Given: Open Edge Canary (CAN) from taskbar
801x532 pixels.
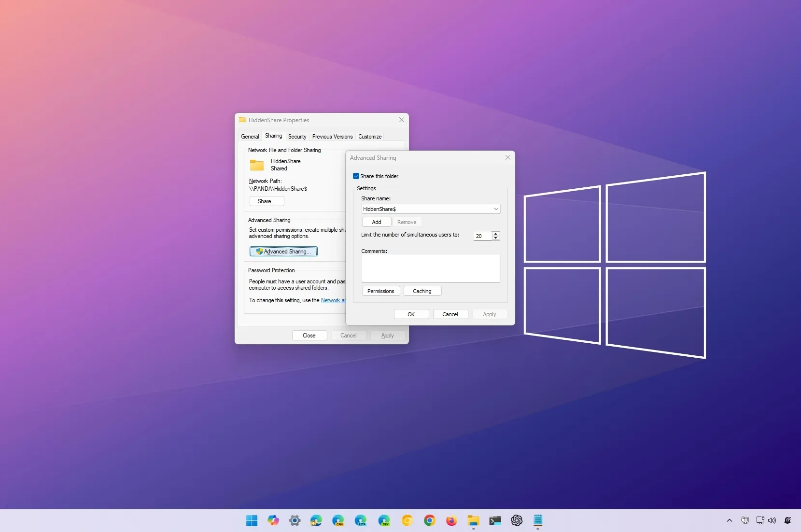Looking at the screenshot, I should click(x=338, y=520).
